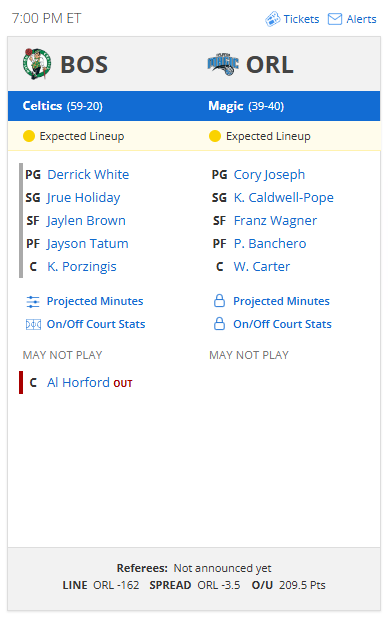The image size is (388, 619).
Task: Open Al Horford injury player link
Action: [78, 383]
